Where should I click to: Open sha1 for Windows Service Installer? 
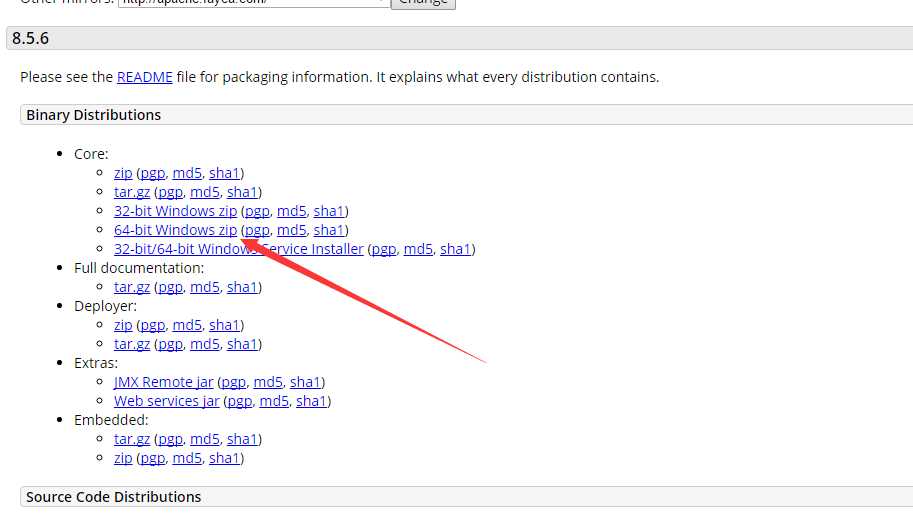click(x=455, y=249)
